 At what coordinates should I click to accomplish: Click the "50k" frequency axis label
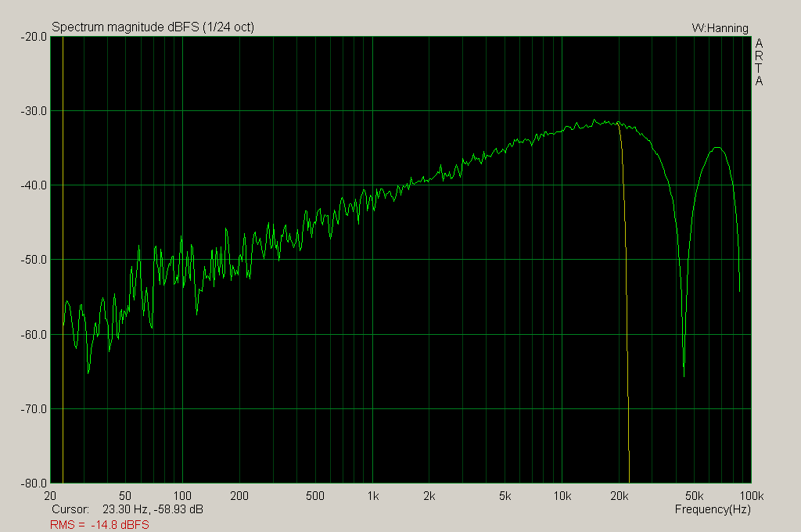(x=695, y=496)
